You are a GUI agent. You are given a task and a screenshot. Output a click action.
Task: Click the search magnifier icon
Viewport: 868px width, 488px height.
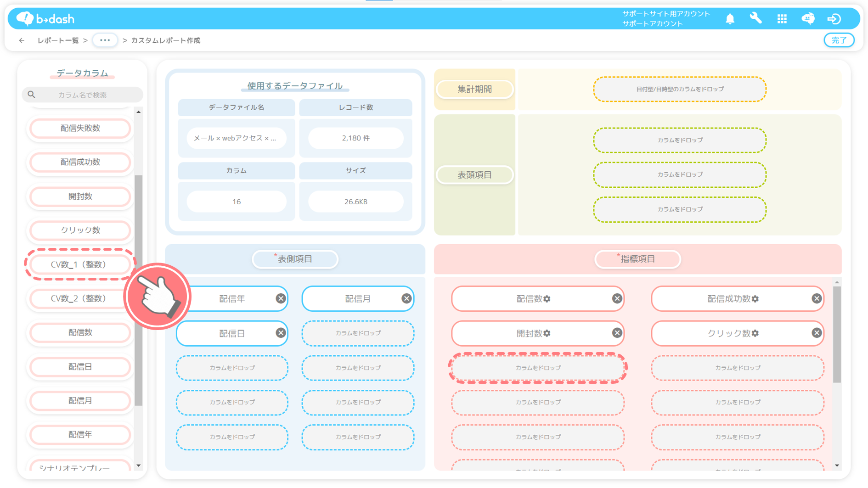[x=31, y=95]
